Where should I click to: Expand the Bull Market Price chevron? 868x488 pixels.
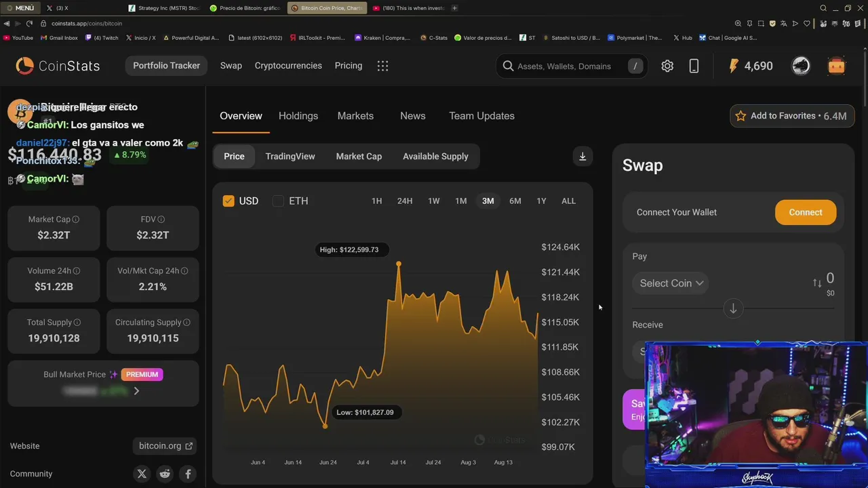coord(136,391)
